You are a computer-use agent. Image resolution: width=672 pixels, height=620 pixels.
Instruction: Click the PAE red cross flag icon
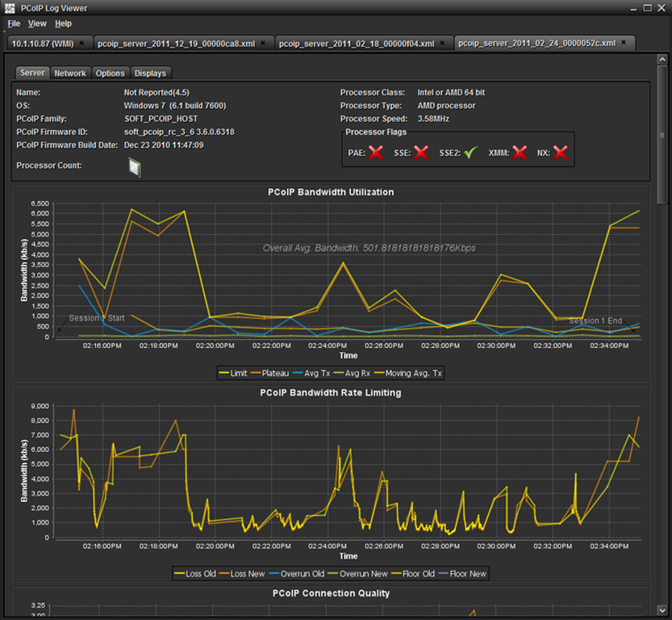point(376,153)
